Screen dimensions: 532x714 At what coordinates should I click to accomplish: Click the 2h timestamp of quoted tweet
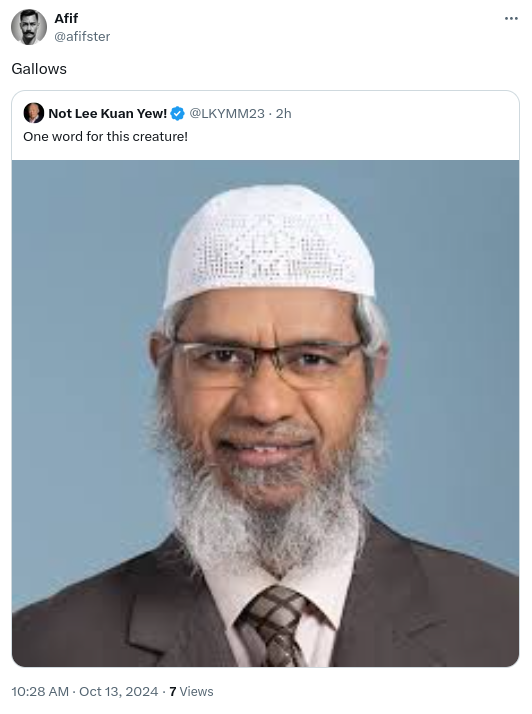(x=283, y=113)
